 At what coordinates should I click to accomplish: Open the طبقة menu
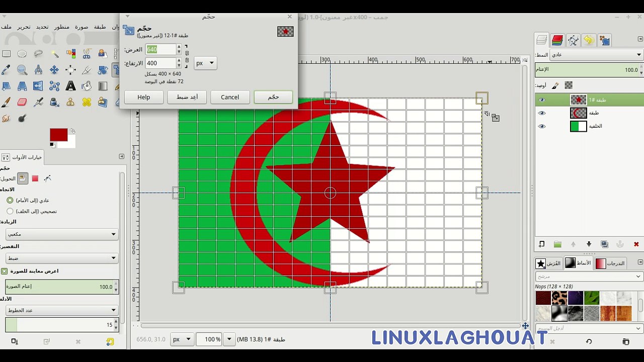point(100,27)
